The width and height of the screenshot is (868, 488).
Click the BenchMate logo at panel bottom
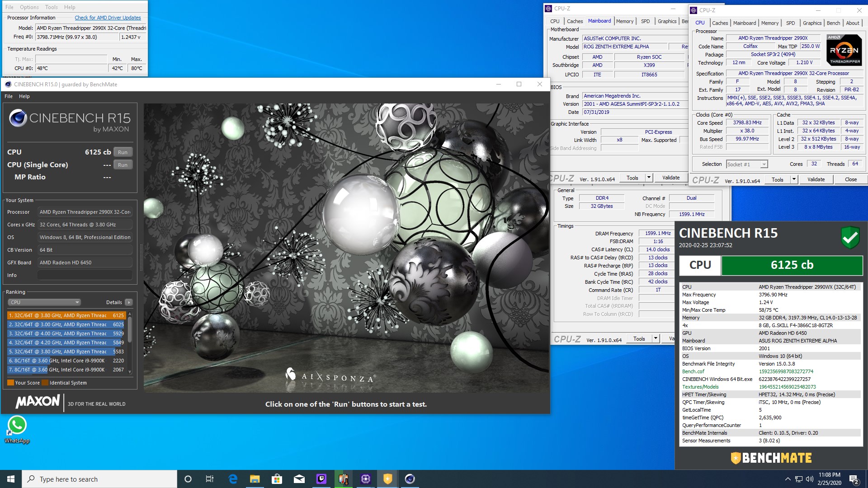[771, 458]
